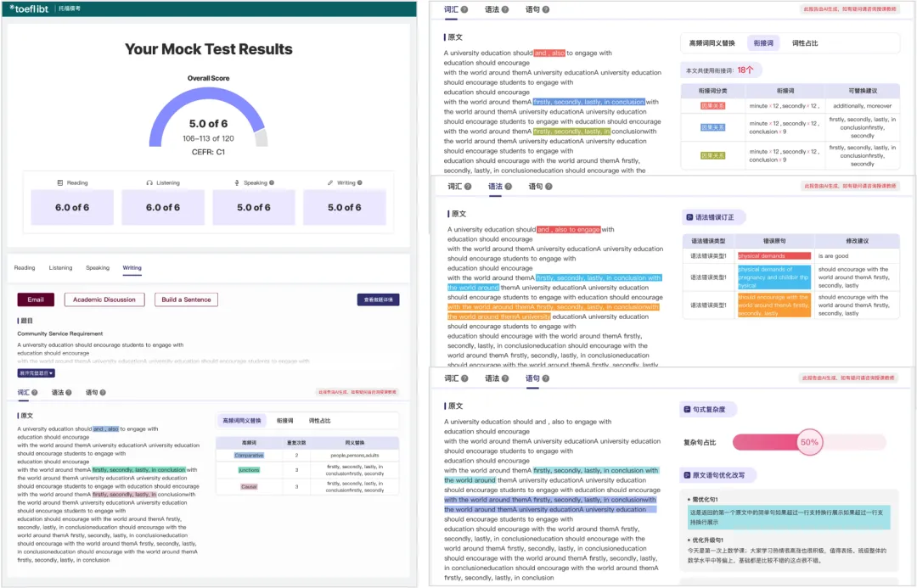Switch to the Listening tab
The image size is (917, 588).
[60, 268]
